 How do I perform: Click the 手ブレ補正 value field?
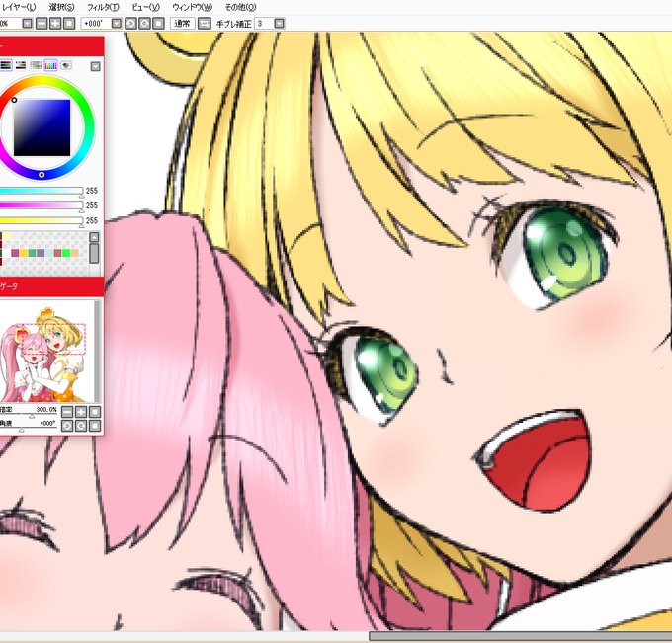click(264, 23)
